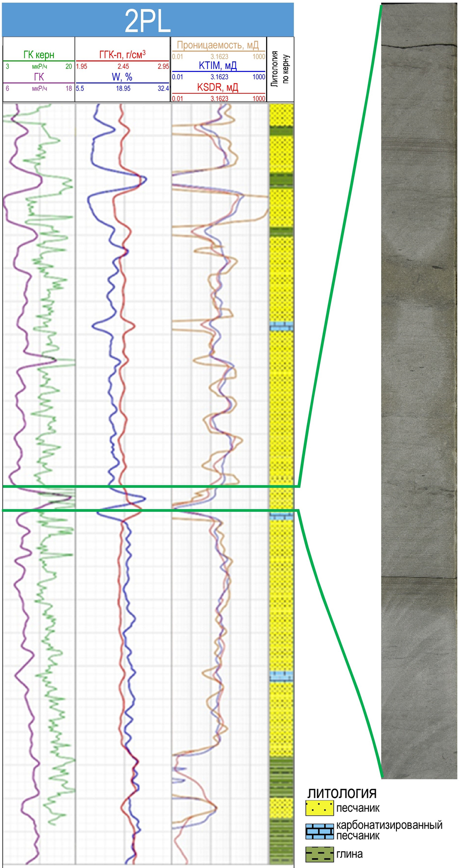
Task: Click the 32.4 W scale maximum
Action: (163, 89)
